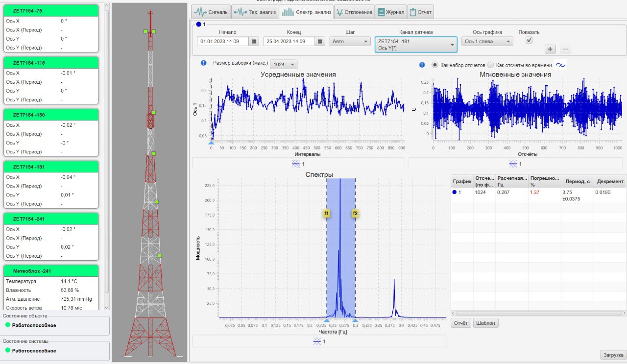Image resolution: width=627 pixels, height=364 pixels.
Task: Open the Сигналы tab
Action: (210, 12)
